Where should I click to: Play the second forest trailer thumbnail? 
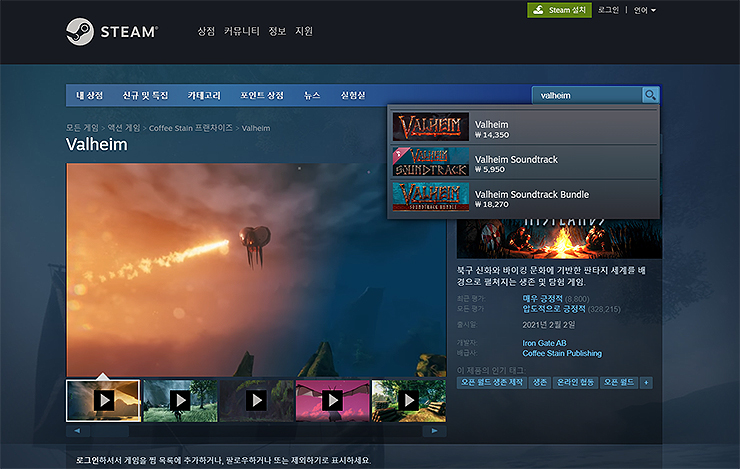click(x=180, y=401)
